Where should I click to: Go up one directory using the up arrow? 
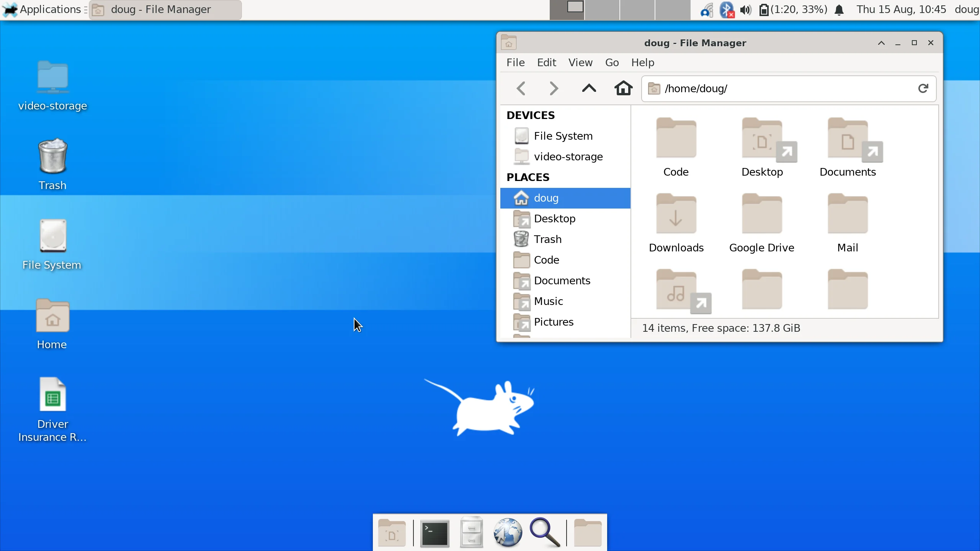pos(588,88)
